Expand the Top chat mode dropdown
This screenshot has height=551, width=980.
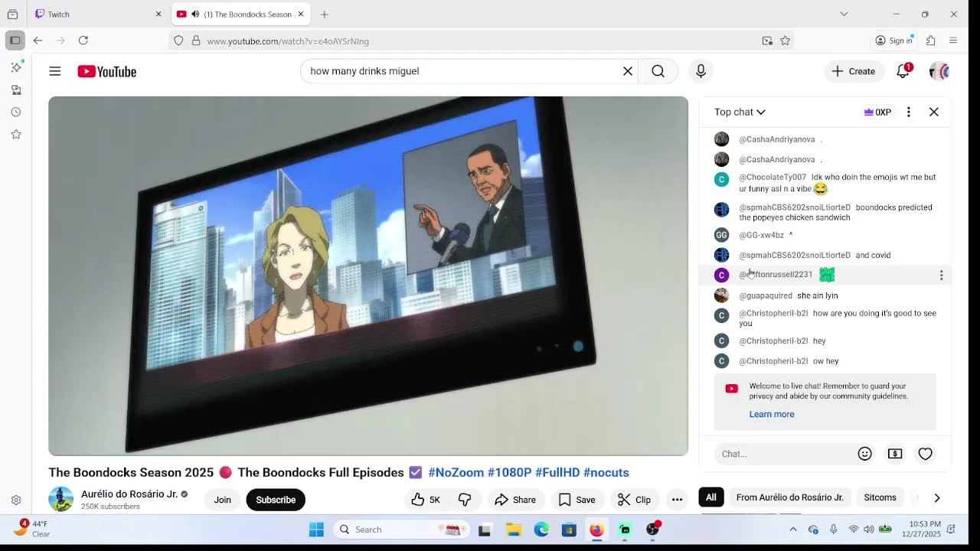pos(740,112)
